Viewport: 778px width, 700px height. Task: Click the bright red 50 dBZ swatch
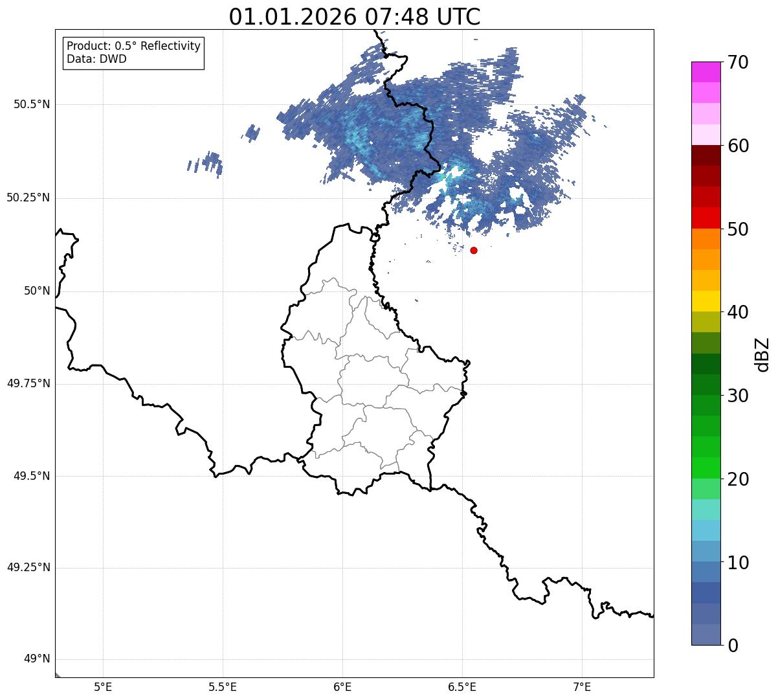pyautogui.click(x=706, y=218)
